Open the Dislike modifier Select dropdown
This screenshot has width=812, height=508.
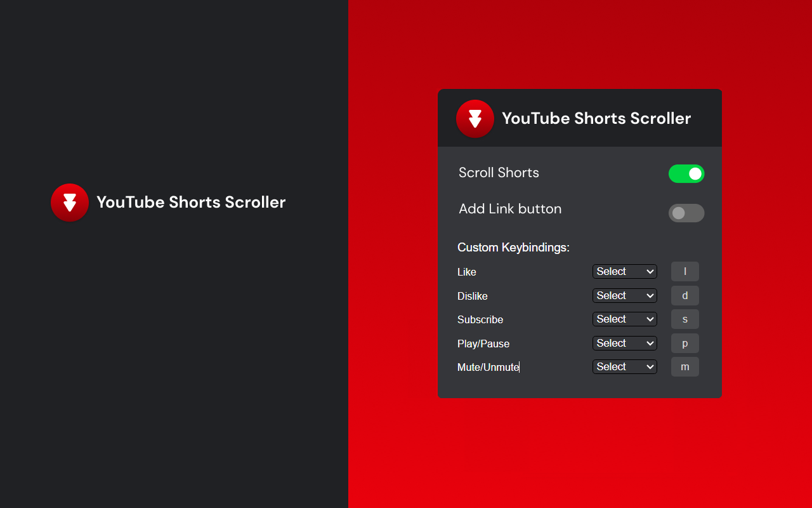coord(625,296)
